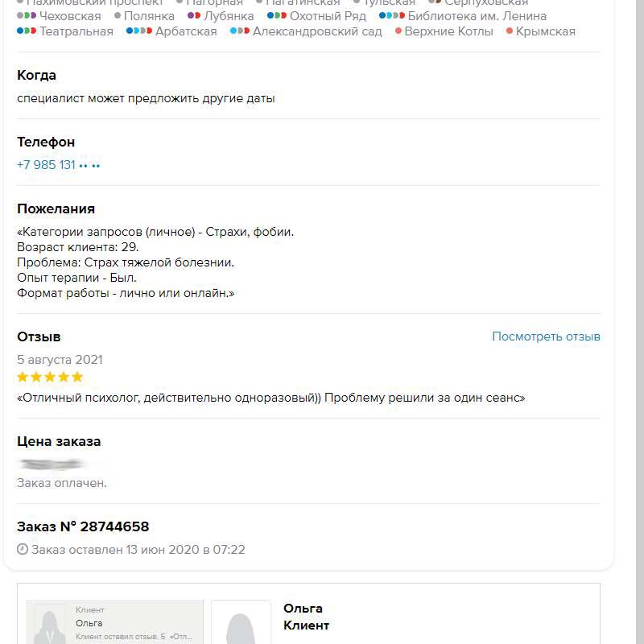Select the Библиотека им. Ленина station label
The image size is (644, 644).
pos(477,16)
